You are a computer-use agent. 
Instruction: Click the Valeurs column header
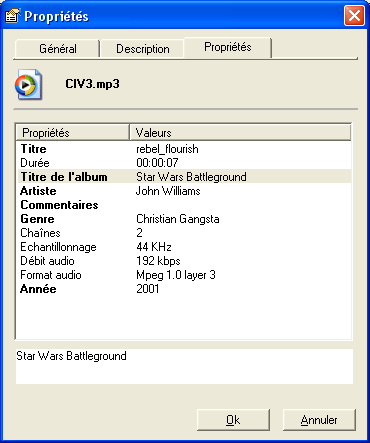click(x=240, y=133)
